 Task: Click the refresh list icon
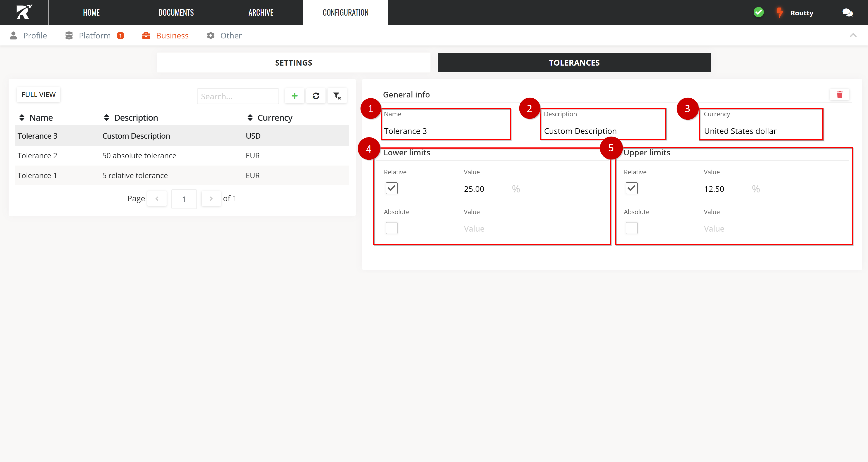pyautogui.click(x=316, y=96)
